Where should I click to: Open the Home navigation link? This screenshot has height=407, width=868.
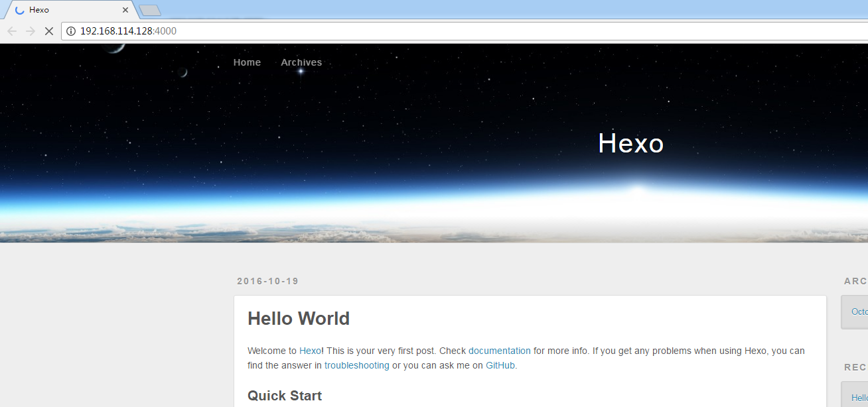coord(247,62)
